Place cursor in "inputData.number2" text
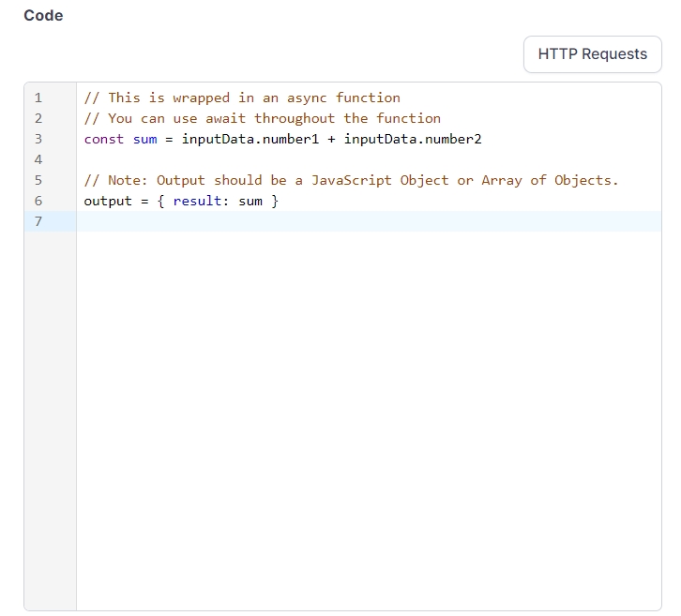The image size is (681, 616). [x=412, y=139]
